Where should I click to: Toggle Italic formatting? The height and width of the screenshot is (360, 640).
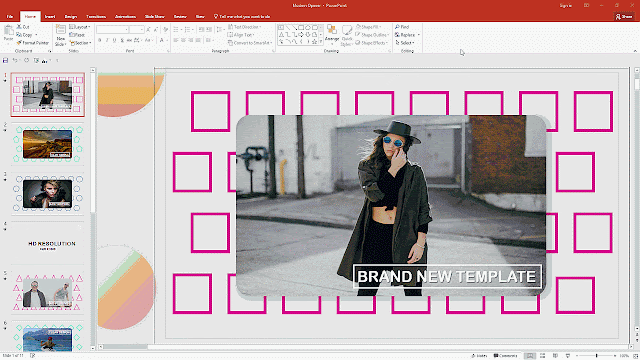pos(107,40)
